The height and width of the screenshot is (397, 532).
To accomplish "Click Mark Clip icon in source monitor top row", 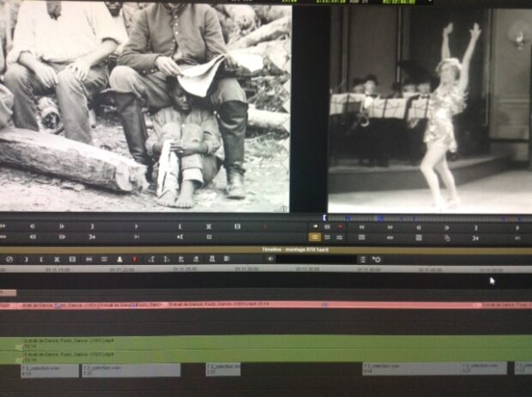I will (x=209, y=226).
